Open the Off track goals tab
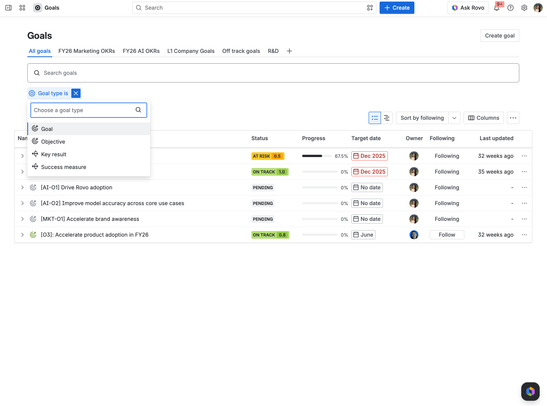The width and height of the screenshot is (547, 406). pos(241,51)
